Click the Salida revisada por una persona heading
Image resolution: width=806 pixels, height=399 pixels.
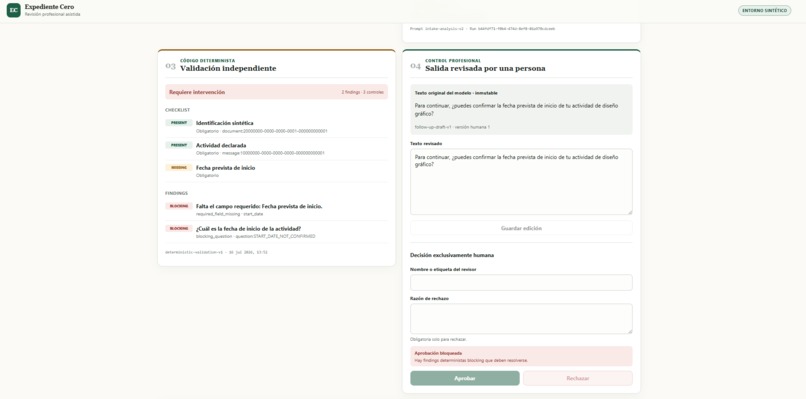pos(485,68)
